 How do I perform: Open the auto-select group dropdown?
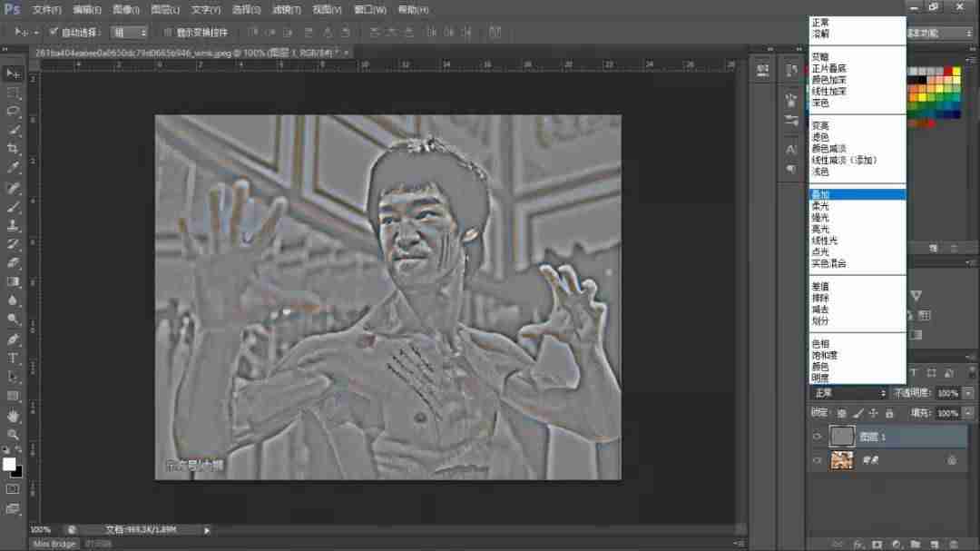[x=129, y=32]
